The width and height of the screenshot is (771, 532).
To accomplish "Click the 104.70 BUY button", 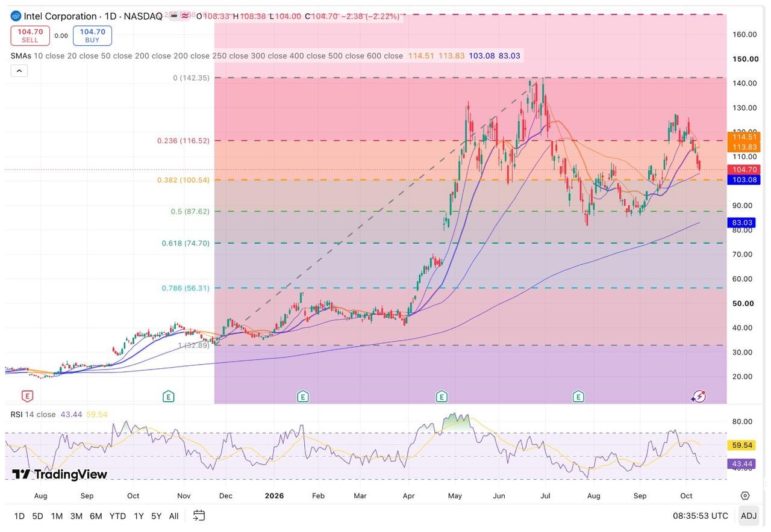I will tap(92, 36).
